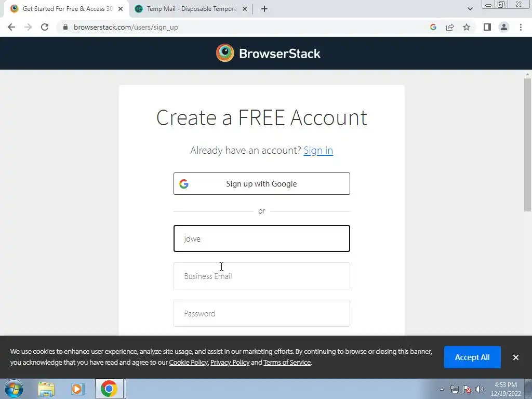This screenshot has height=399, width=532.
Task: Select the Get Started For Free tab
Action: [x=67, y=9]
